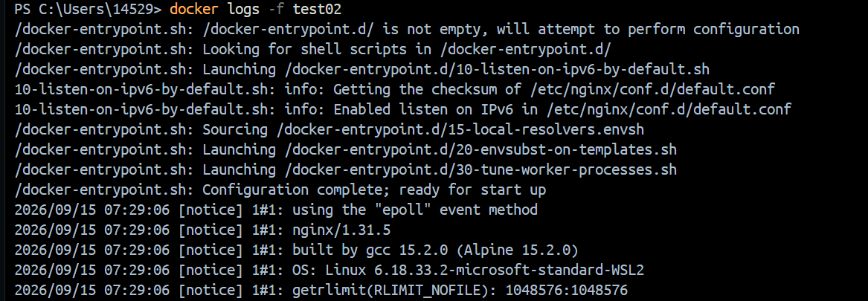
Task: Click 'Configuration complete; ready for start up' text
Action: (x=374, y=190)
